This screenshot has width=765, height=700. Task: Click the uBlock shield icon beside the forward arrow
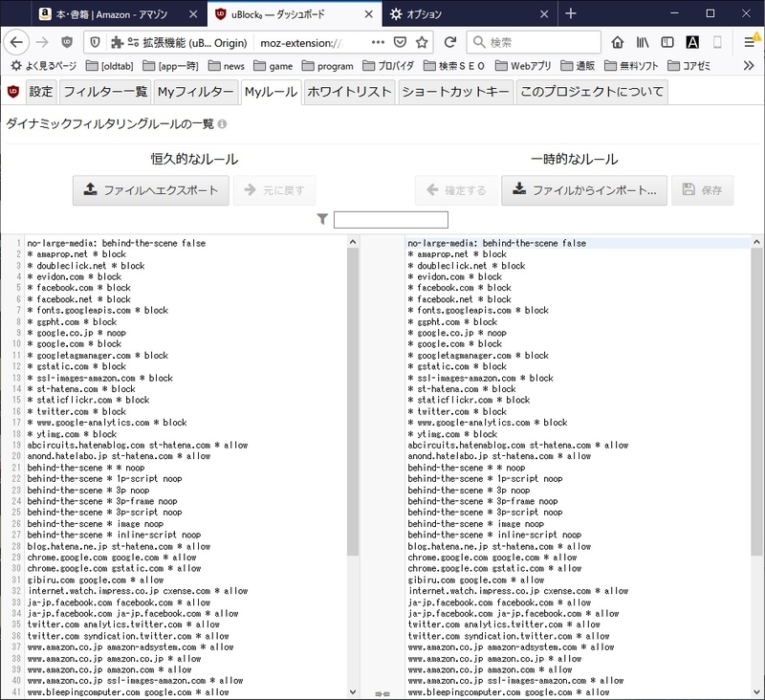[67, 42]
